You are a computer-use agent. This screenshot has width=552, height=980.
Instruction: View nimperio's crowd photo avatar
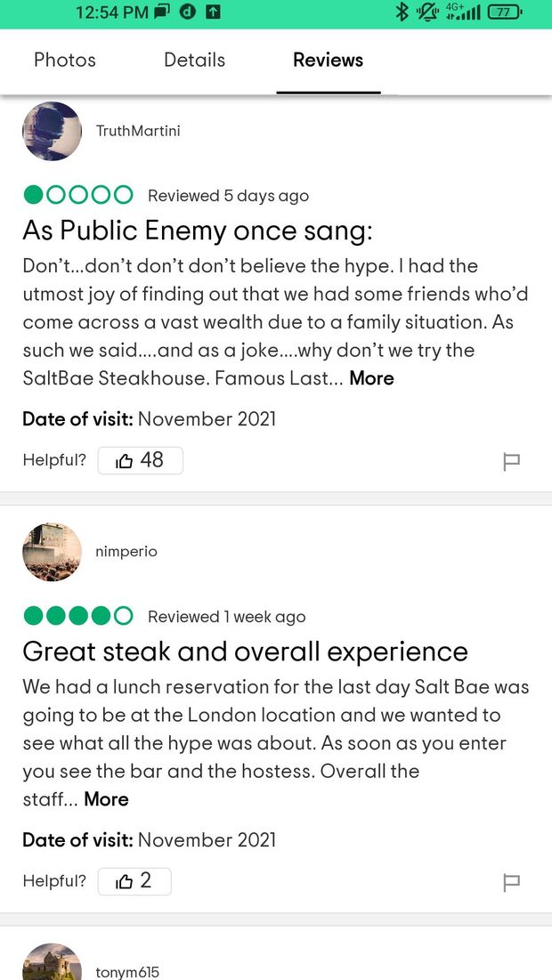[53, 552]
